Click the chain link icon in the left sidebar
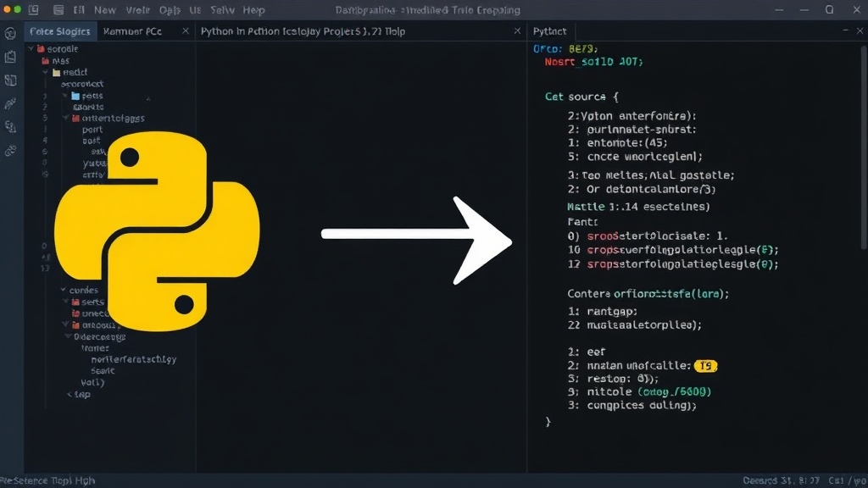The image size is (868, 488). (x=10, y=151)
